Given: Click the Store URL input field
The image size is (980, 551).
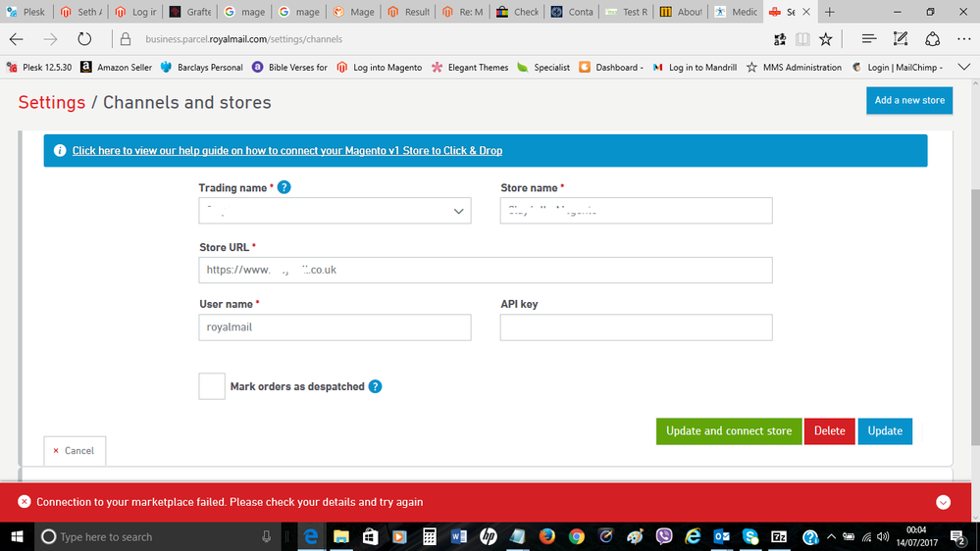Looking at the screenshot, I should [x=486, y=270].
